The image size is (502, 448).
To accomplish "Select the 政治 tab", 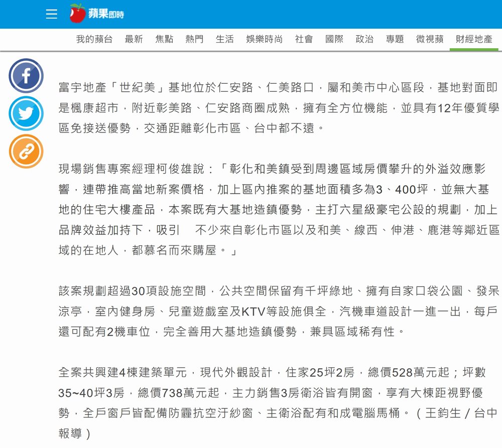I will [x=364, y=39].
